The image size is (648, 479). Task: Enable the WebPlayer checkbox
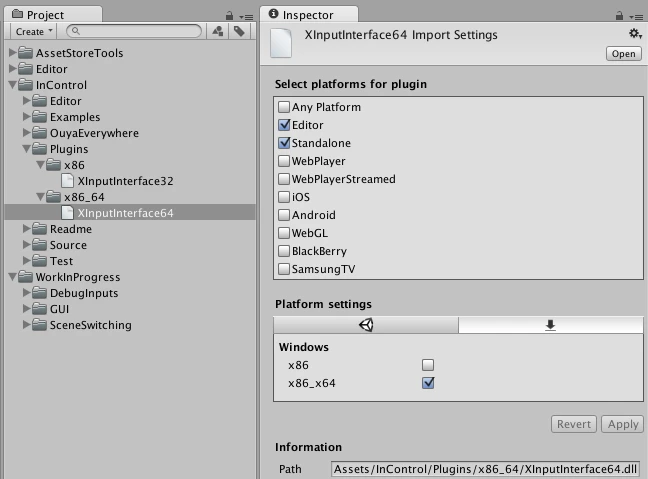tap(284, 161)
